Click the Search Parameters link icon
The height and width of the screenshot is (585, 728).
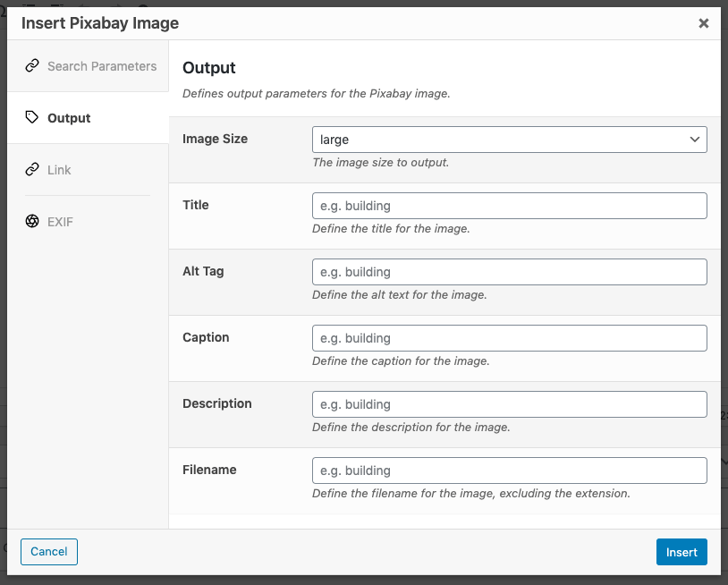pos(32,66)
